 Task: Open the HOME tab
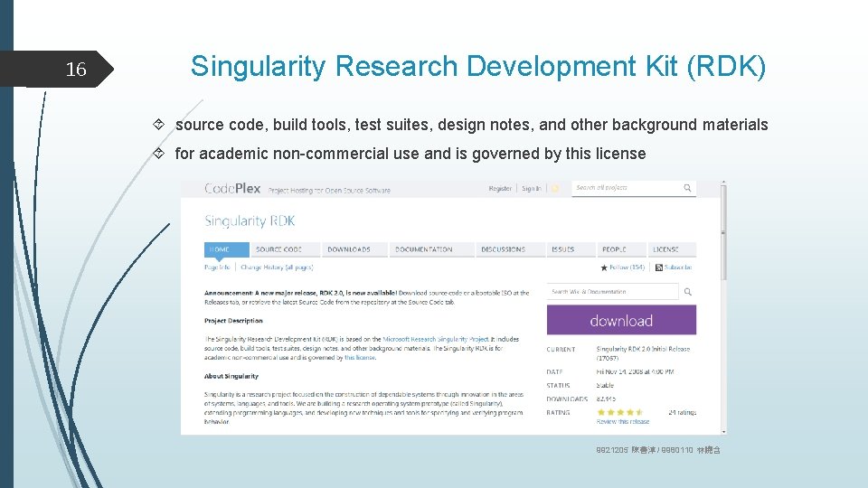[x=226, y=249]
